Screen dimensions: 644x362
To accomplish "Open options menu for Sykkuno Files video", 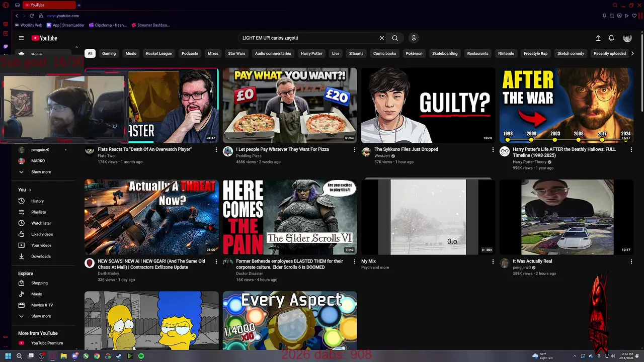I will 493,150.
